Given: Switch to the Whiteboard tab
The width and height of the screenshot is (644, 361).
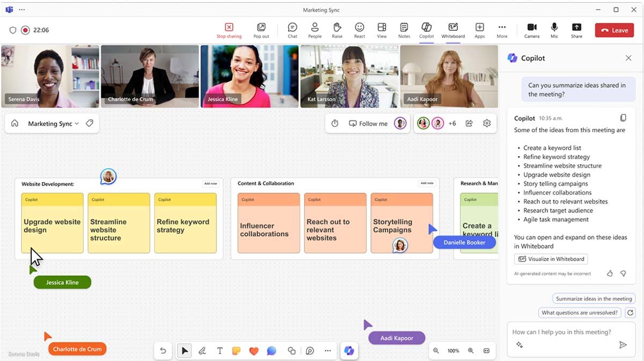Looking at the screenshot, I should pyautogui.click(x=453, y=30).
